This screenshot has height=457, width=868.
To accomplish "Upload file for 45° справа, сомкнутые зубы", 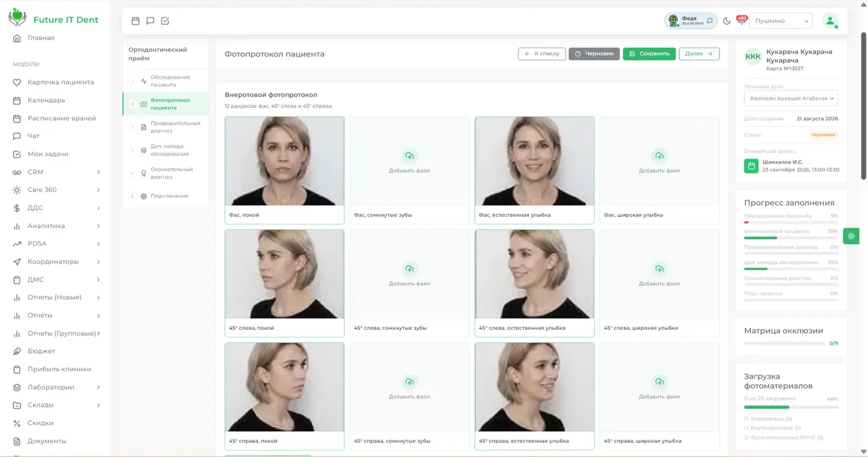I will 410,388.
